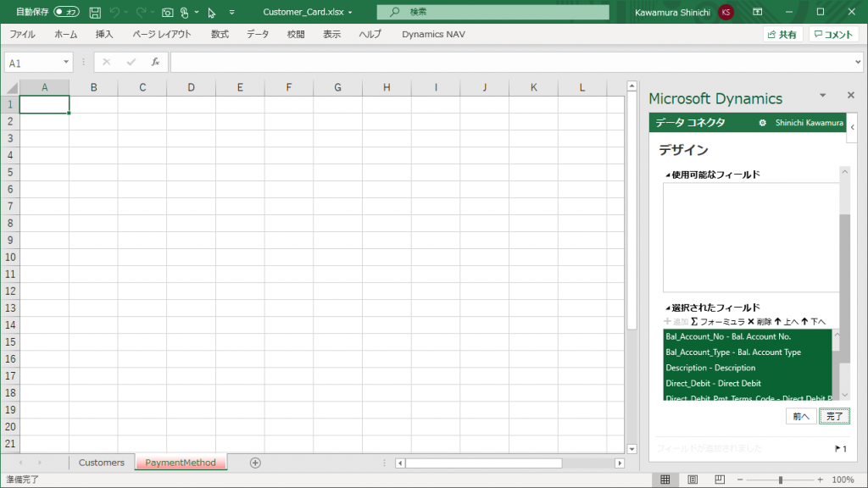Open the ページ レイアウト tab

tap(162, 34)
